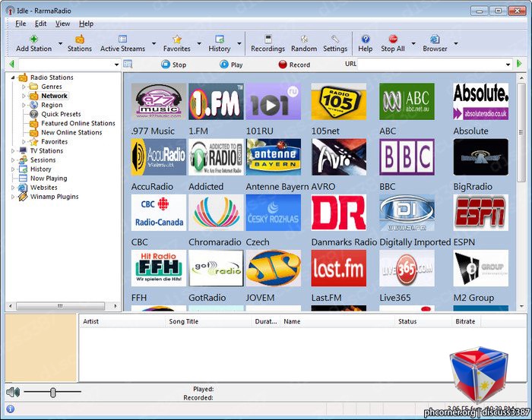Open Favorites star in toolbar

177,39
